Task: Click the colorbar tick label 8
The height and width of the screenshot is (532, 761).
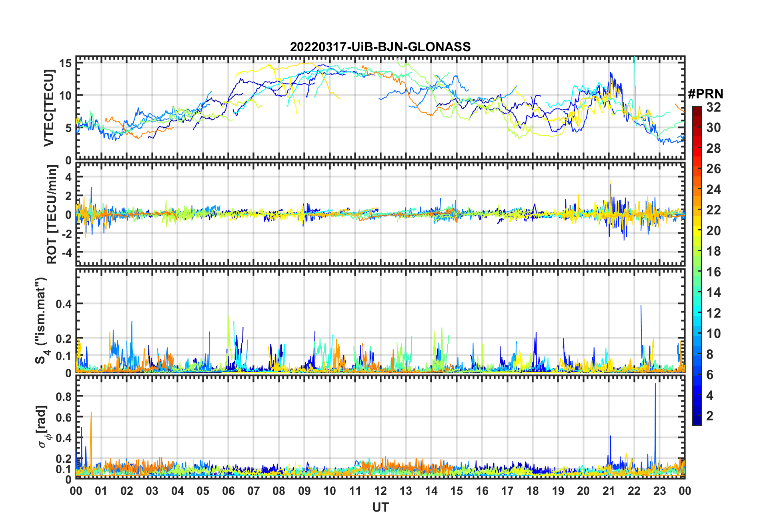Action: pyautogui.click(x=710, y=354)
